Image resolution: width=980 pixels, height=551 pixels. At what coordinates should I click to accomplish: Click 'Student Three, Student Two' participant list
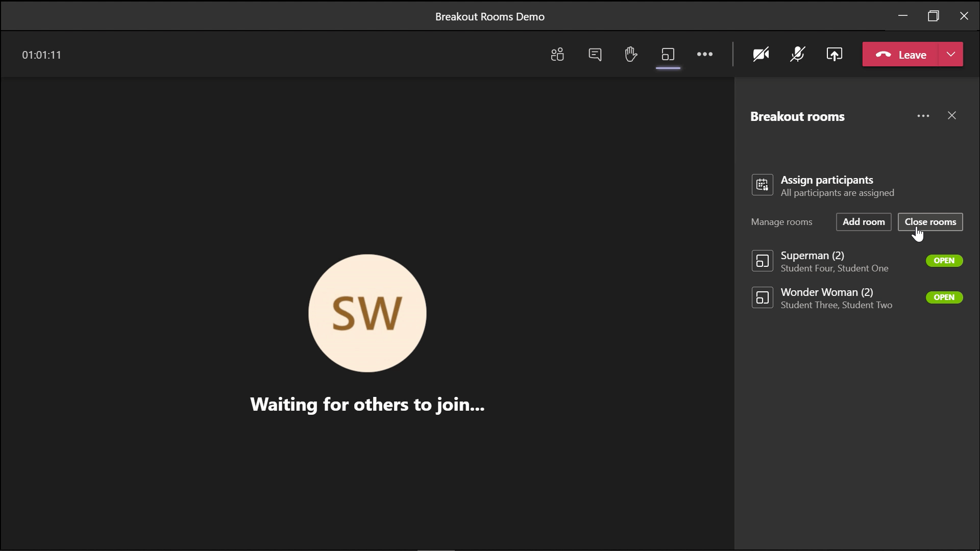(x=837, y=305)
